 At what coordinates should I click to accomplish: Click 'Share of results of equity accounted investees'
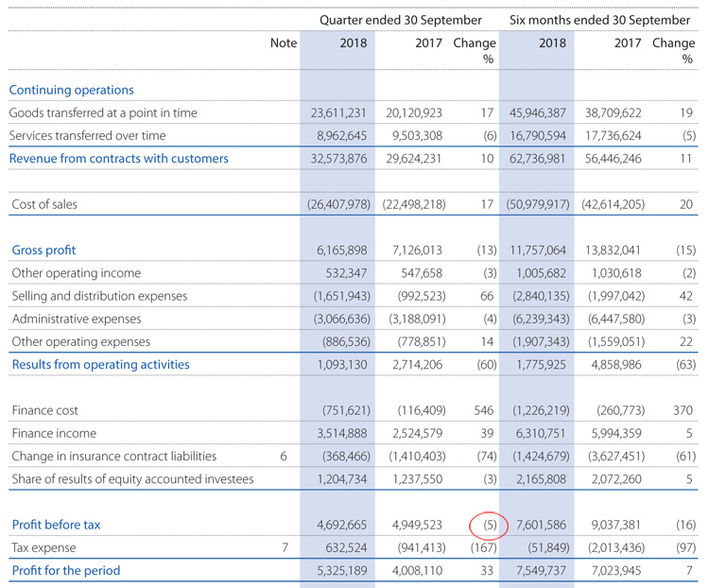132,479
